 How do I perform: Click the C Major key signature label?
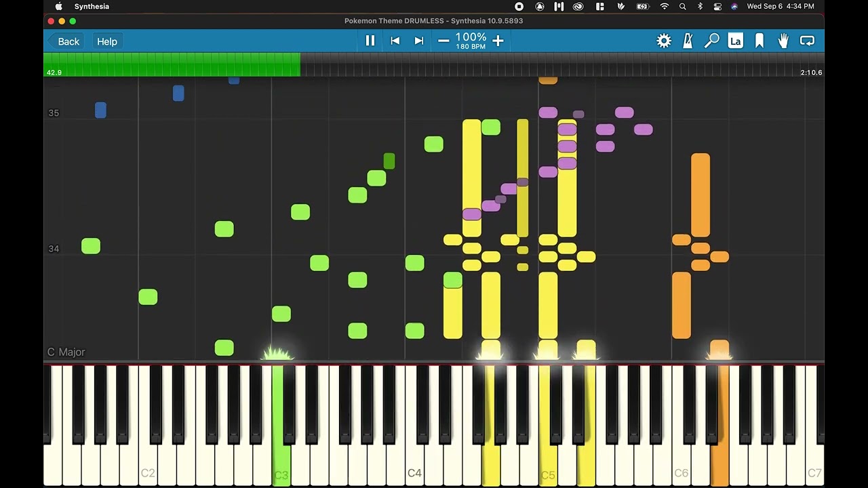(66, 352)
